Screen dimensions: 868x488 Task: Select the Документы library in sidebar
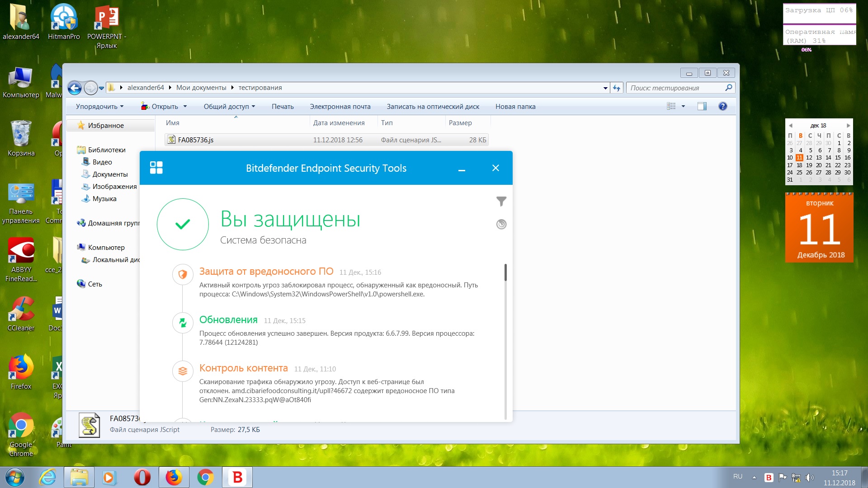coord(110,174)
